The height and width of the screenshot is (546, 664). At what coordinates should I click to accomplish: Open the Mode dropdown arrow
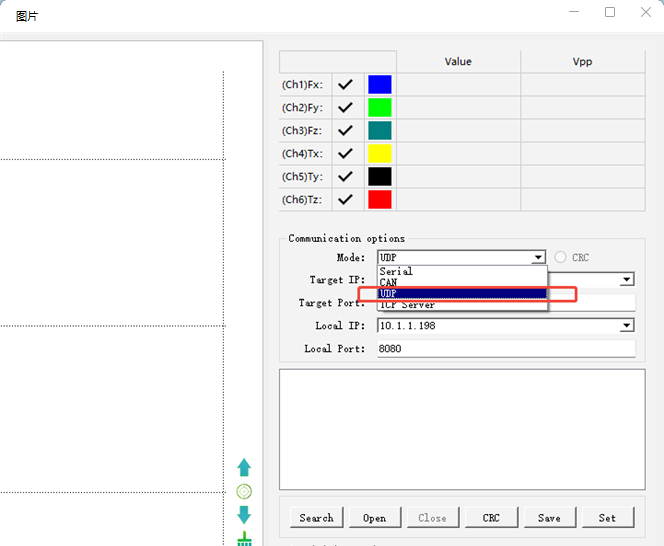(x=538, y=257)
